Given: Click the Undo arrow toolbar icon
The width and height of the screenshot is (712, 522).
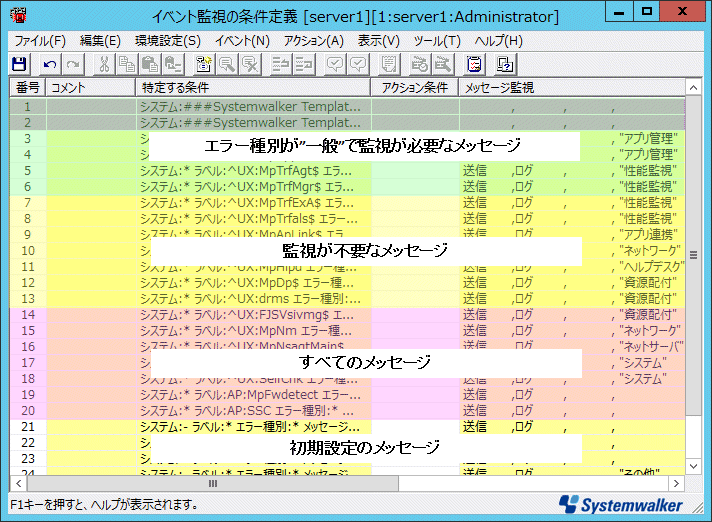Looking at the screenshot, I should coord(49,64).
